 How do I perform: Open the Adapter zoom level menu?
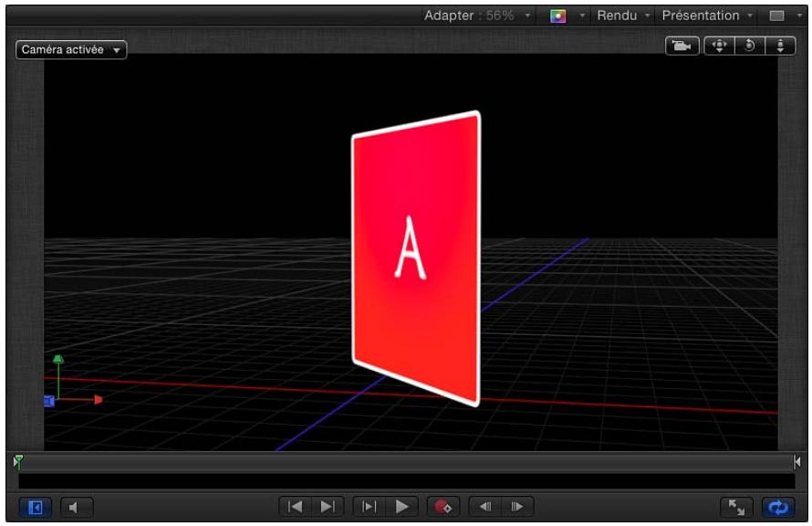point(477,16)
